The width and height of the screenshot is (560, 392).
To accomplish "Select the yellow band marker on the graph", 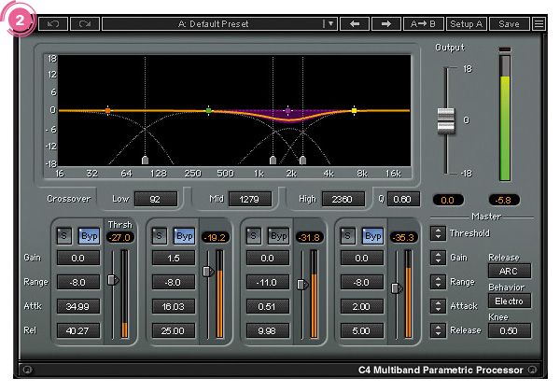I will [x=354, y=111].
